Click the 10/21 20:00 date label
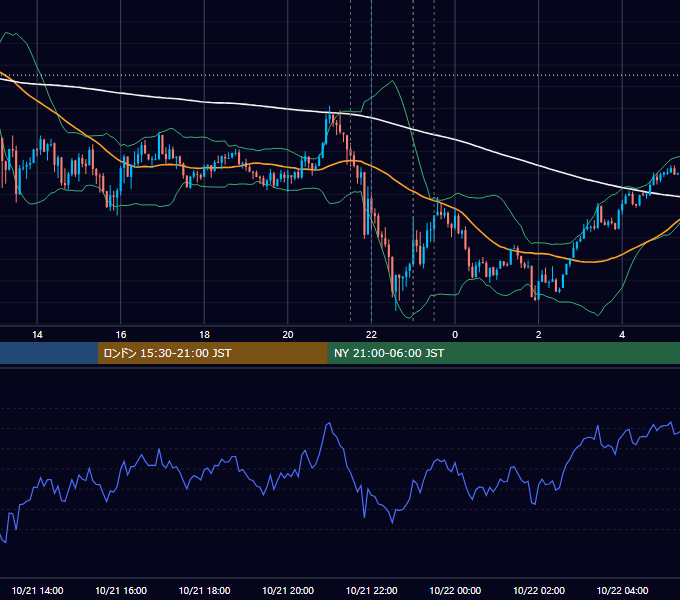 (x=288, y=590)
